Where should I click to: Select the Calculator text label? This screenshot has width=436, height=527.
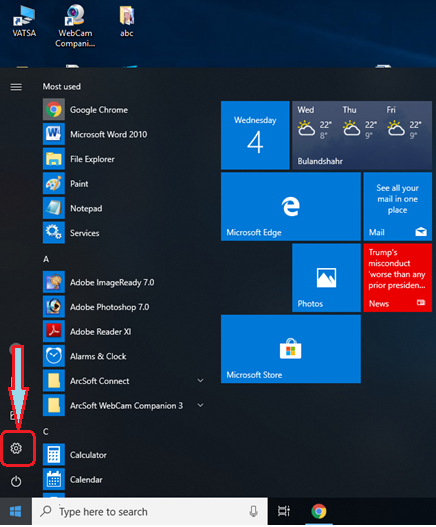[88, 455]
